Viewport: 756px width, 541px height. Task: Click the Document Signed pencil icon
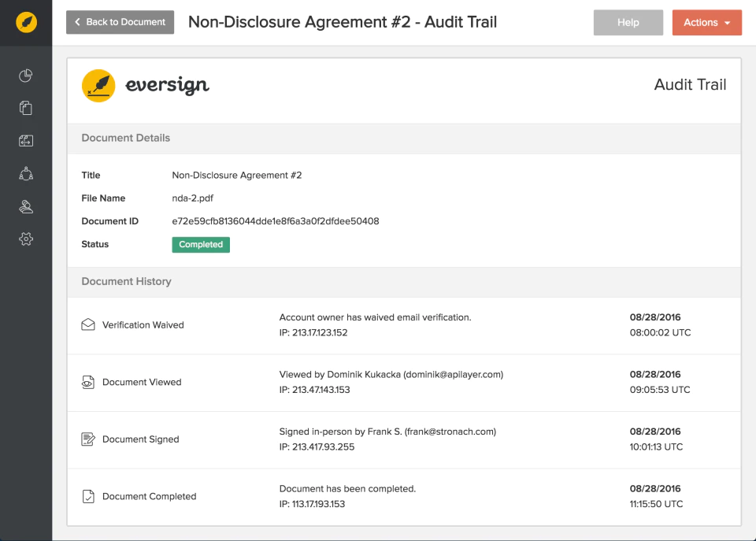(88, 439)
